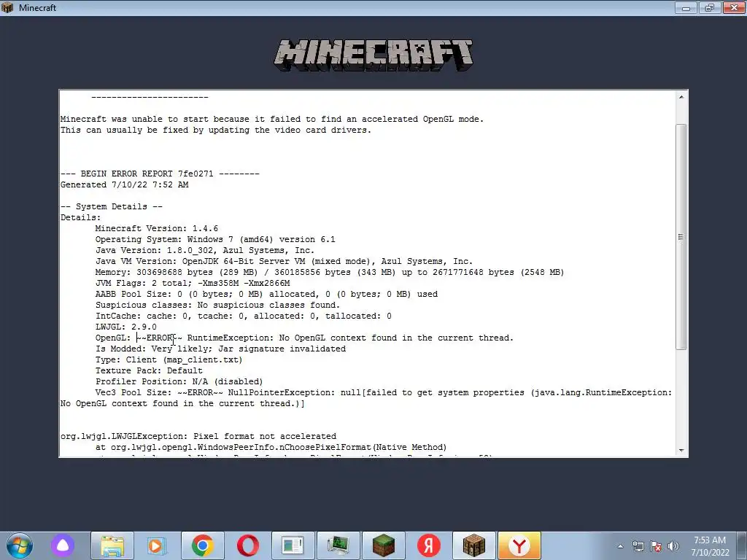Click the 'Type: Client (map_client.txt)' line

click(169, 360)
